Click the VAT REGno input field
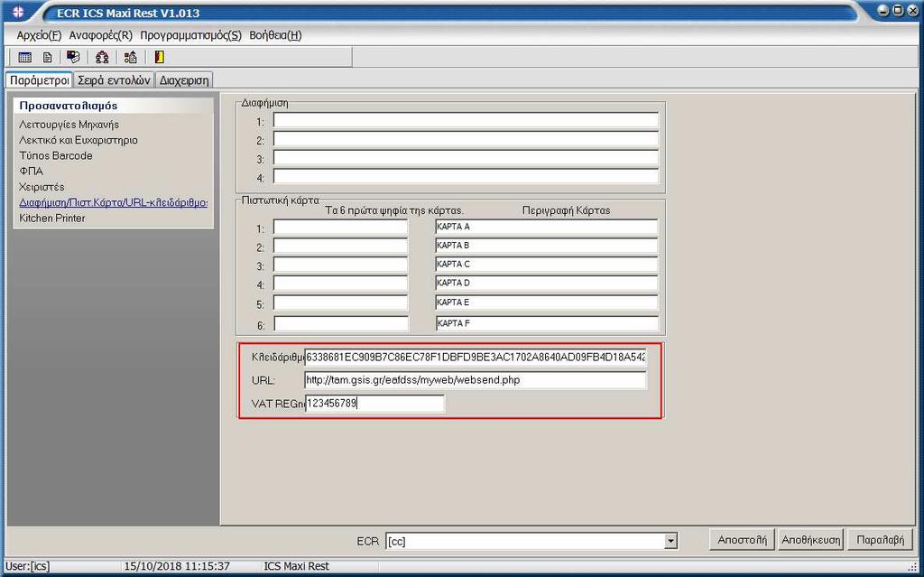924x577 pixels. coord(374,404)
